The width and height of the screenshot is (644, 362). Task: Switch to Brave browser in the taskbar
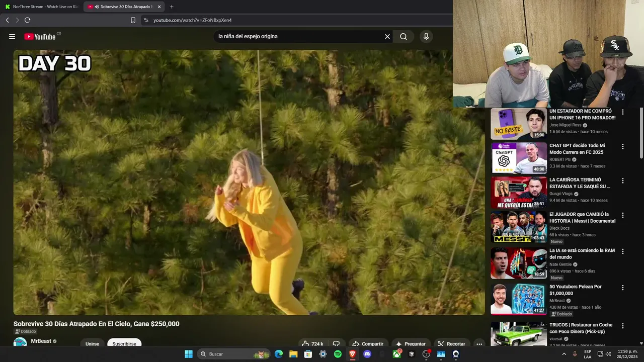tap(352, 354)
